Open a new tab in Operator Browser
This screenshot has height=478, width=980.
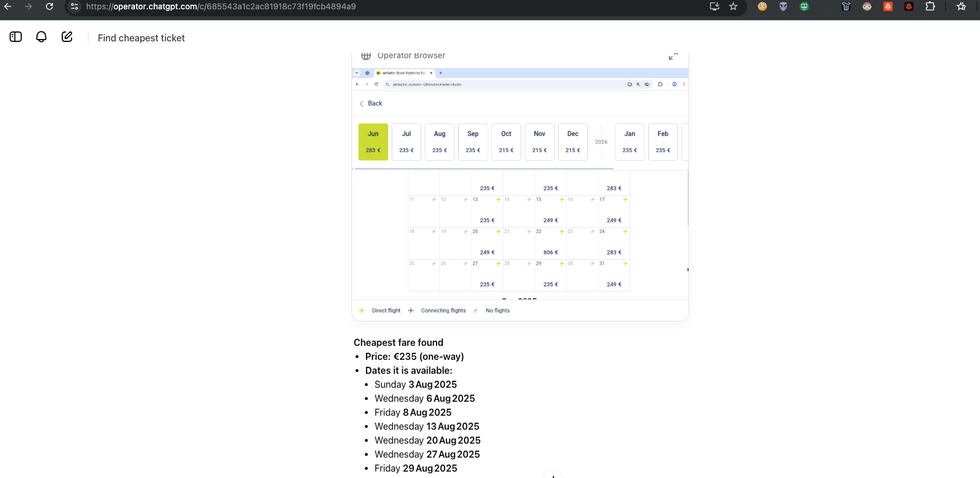click(x=441, y=73)
